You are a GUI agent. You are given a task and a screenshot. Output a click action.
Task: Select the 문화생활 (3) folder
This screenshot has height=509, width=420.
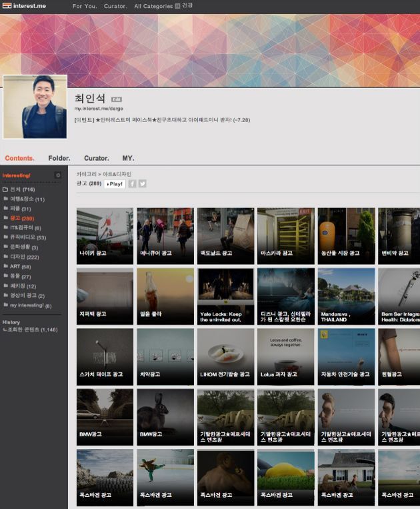click(21, 247)
